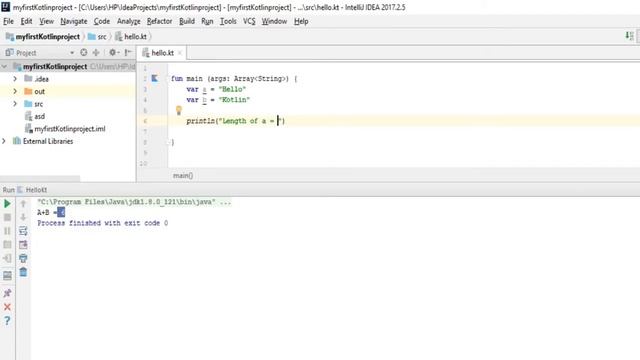Open the Project panel settings gear
640x360 pixels.
tap(113, 52)
